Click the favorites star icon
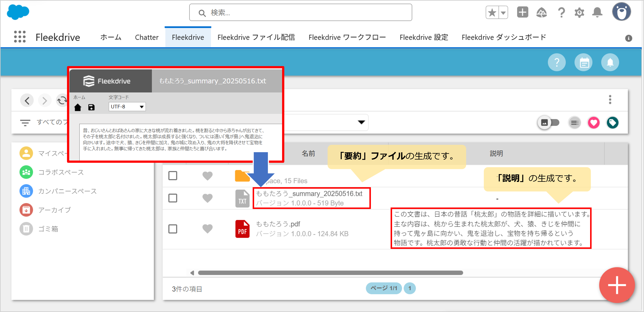This screenshot has width=644, height=312. pos(492,13)
